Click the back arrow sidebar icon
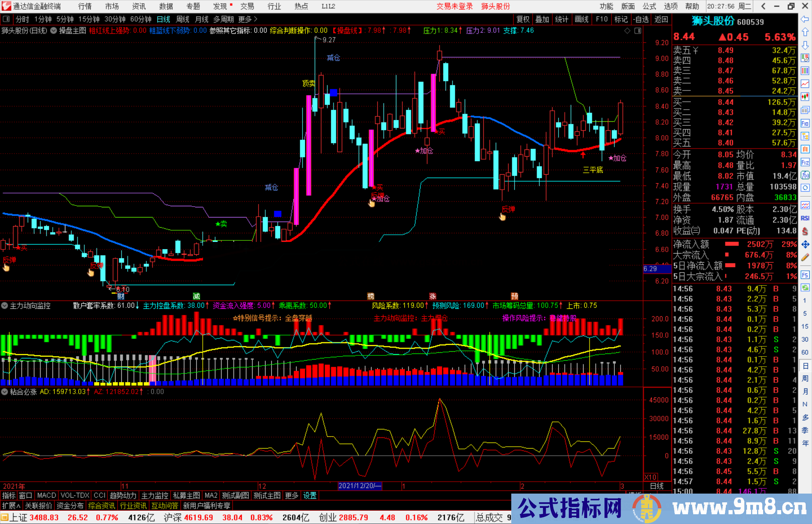The width and height of the screenshot is (812, 524). click(x=805, y=19)
